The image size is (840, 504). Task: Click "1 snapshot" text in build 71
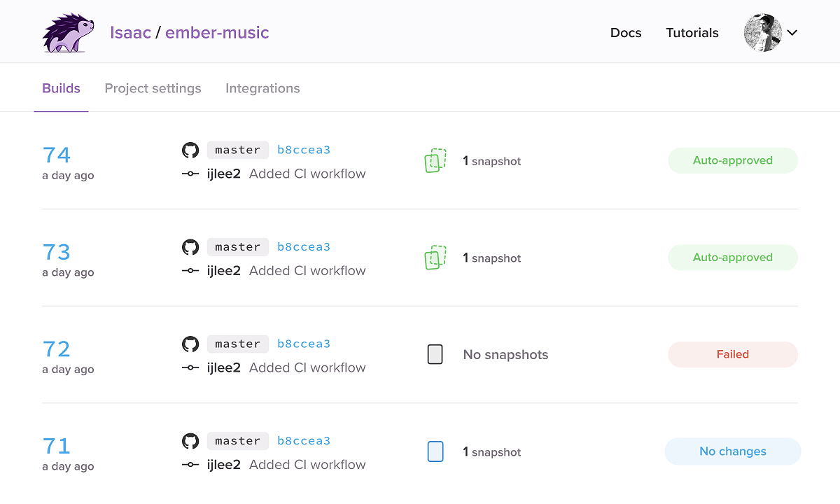point(492,452)
